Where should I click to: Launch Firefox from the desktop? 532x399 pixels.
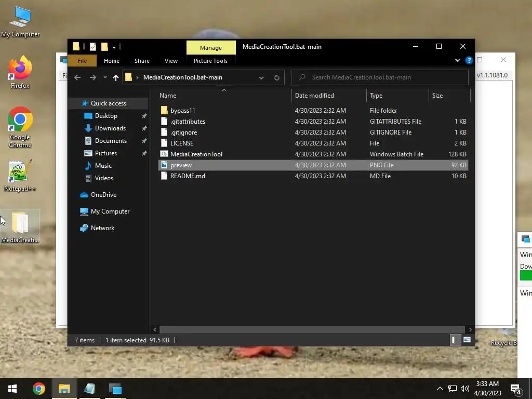[x=20, y=72]
